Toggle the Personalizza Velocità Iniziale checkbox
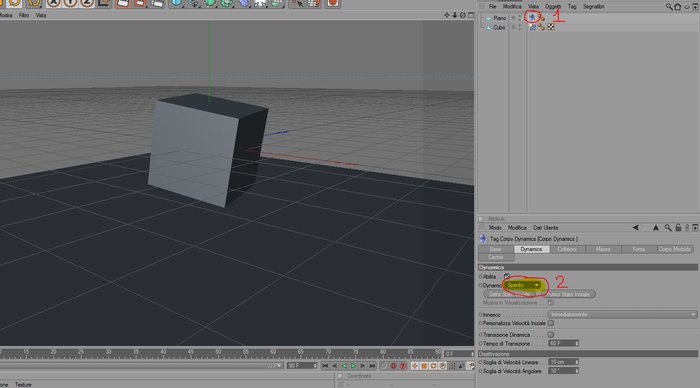Viewport: 700px width, 388px height. 551,323
